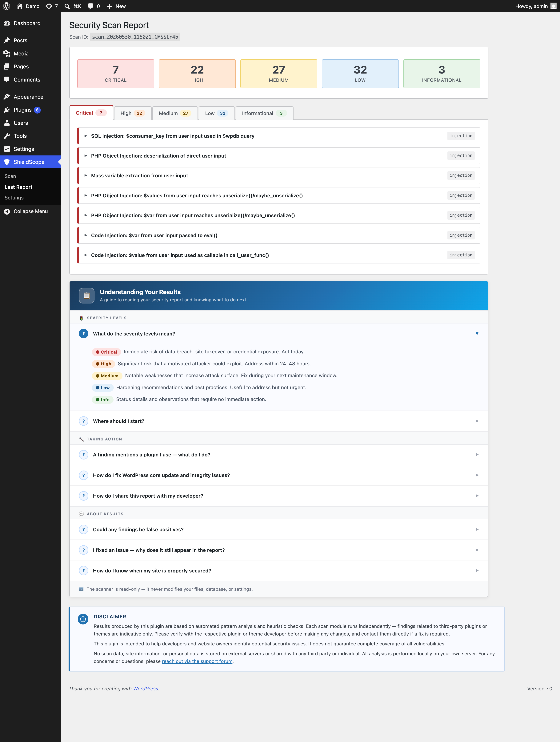Click the clipboard icon in Understanding Your Results
The height and width of the screenshot is (742, 560).
(x=86, y=295)
